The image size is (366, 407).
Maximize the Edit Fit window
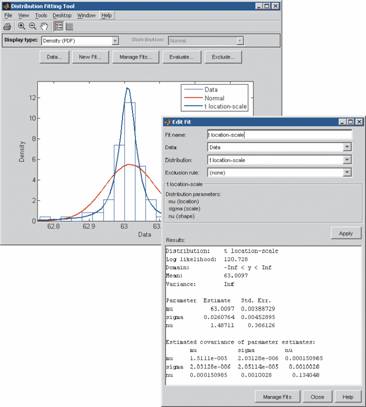[350, 122]
